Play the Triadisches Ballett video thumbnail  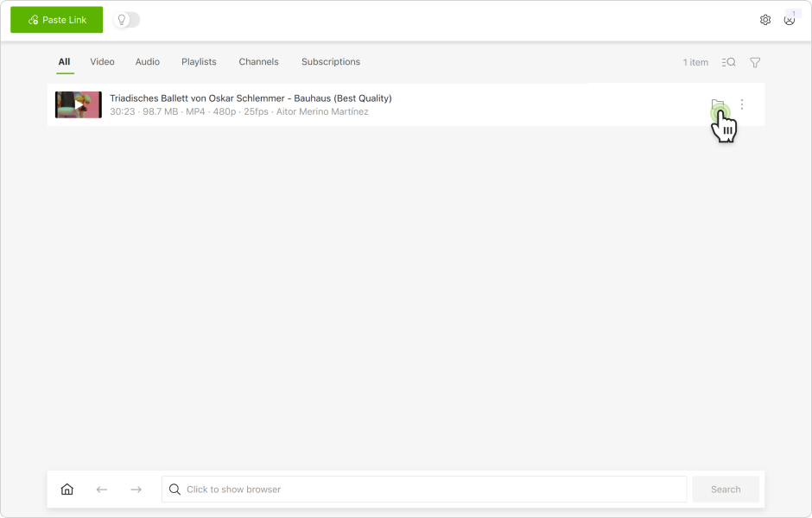[x=79, y=104]
